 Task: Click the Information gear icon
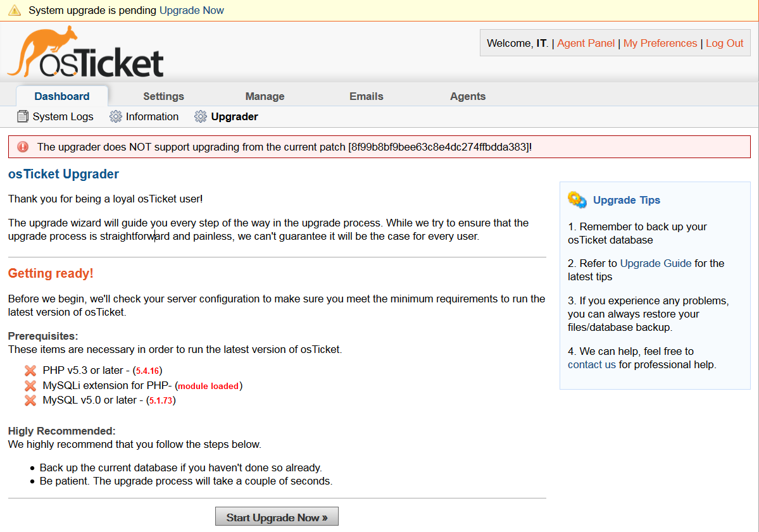tap(116, 116)
